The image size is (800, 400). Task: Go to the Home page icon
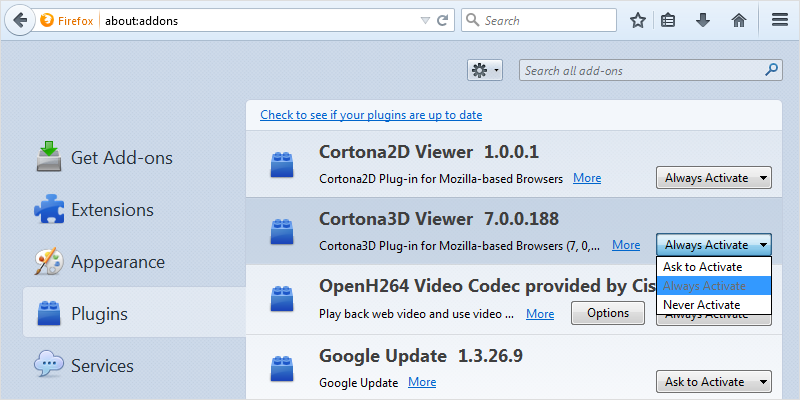[739, 20]
